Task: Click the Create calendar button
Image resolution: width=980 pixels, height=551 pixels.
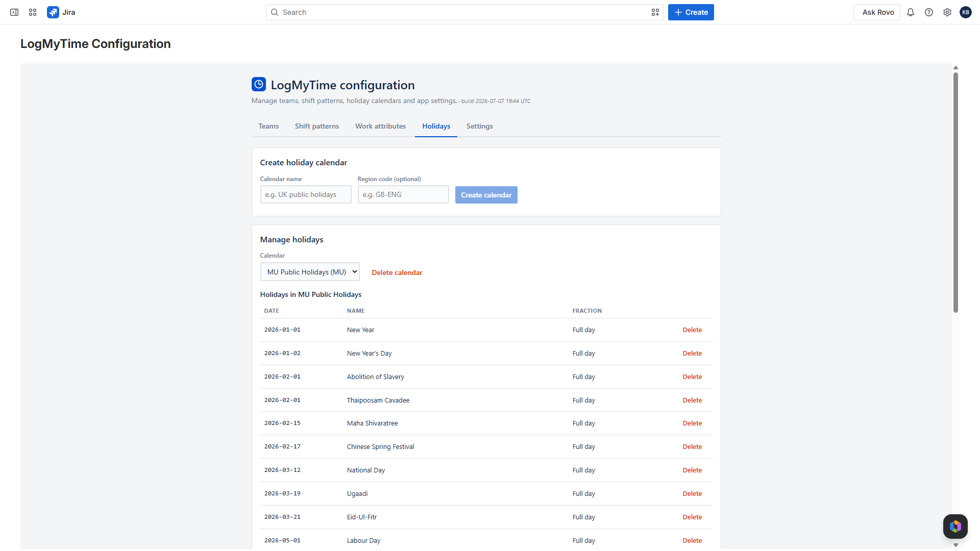Action: (486, 195)
